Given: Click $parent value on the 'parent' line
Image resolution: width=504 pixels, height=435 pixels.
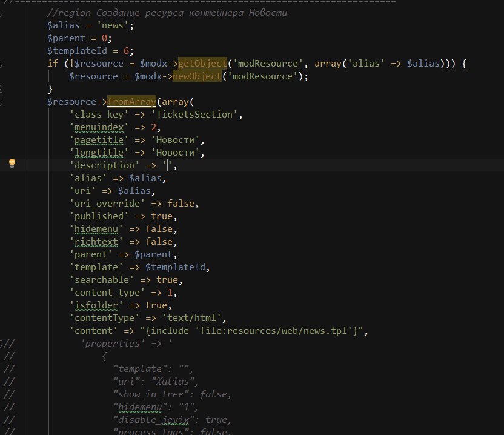Looking at the screenshot, I should (x=153, y=254).
